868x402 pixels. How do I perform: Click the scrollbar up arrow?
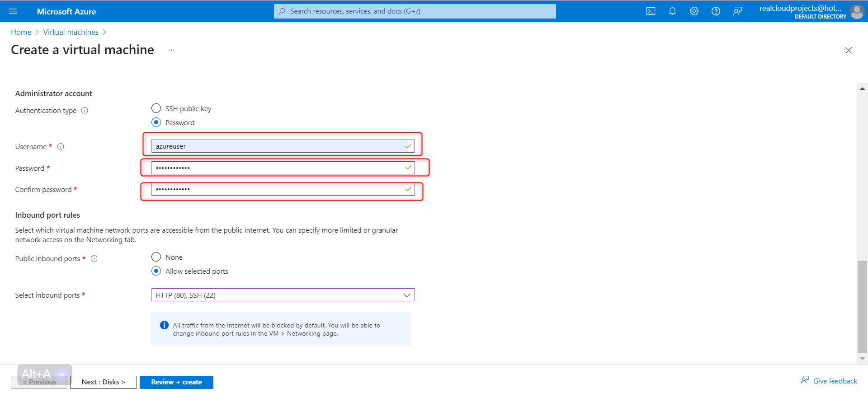pos(862,89)
